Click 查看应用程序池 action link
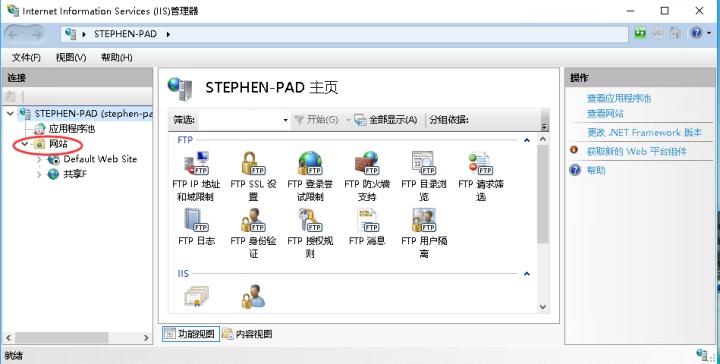The height and width of the screenshot is (364, 720). pyautogui.click(x=619, y=98)
